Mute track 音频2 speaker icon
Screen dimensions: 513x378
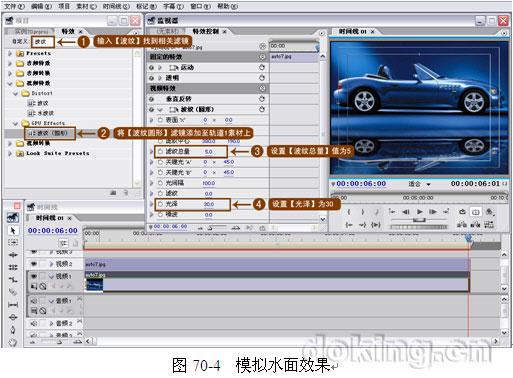point(34,323)
